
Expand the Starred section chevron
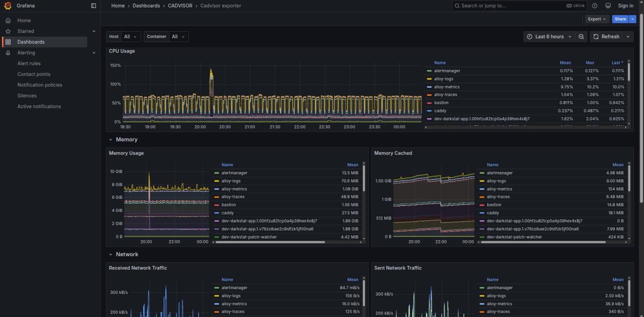94,31
